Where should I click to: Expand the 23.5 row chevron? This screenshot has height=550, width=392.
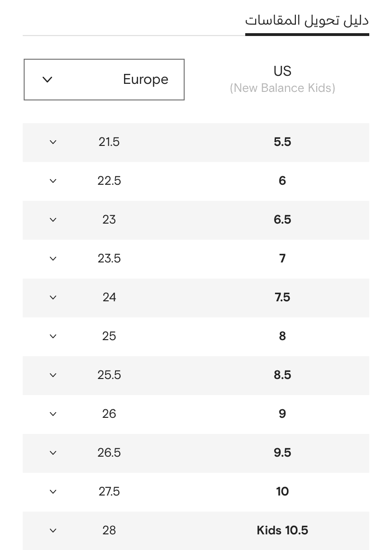point(53,259)
